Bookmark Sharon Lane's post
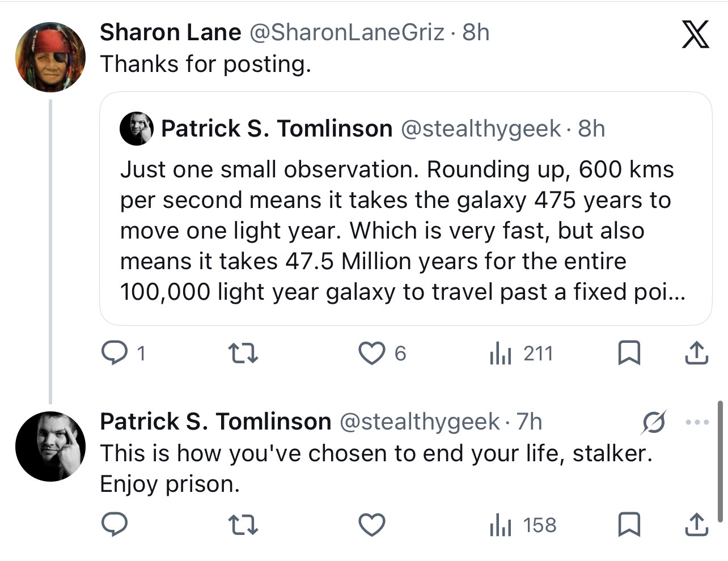 [x=629, y=353]
